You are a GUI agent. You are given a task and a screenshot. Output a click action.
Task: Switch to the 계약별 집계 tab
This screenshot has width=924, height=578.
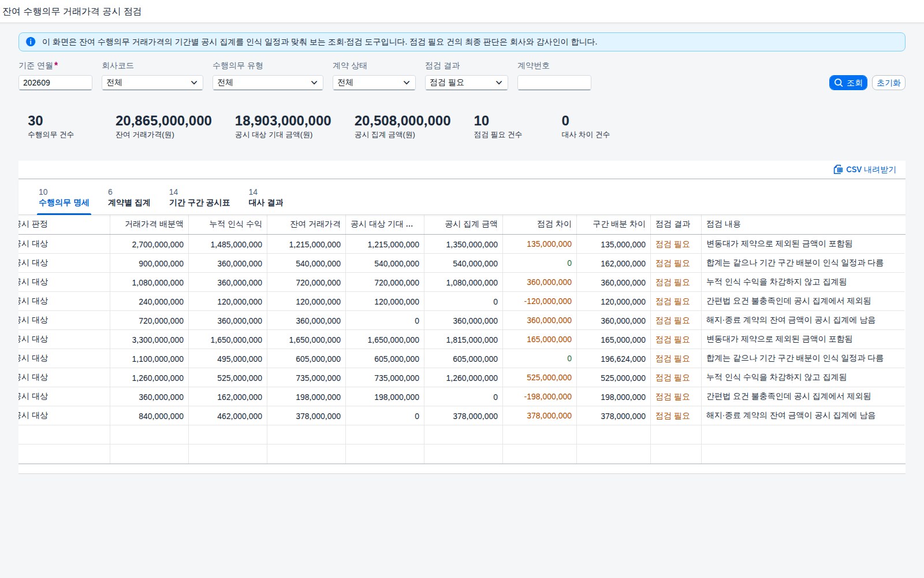tap(129, 198)
